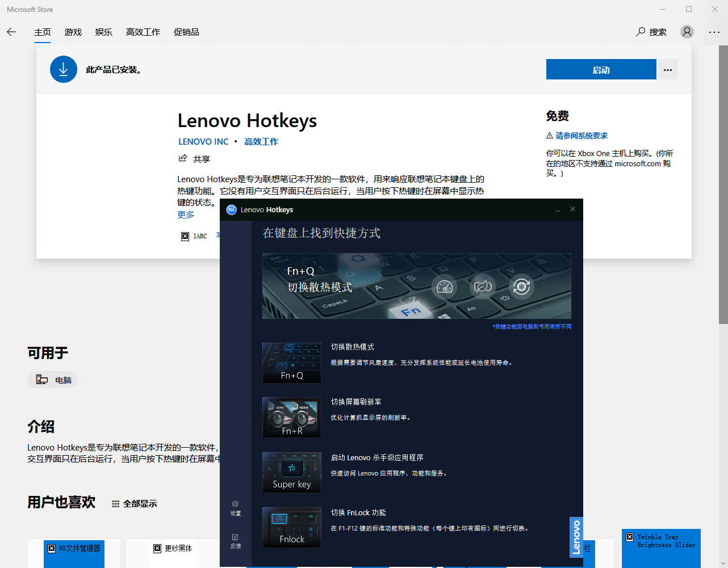Click the performance gauge mode icon
This screenshot has height=568, width=728.
point(445,287)
